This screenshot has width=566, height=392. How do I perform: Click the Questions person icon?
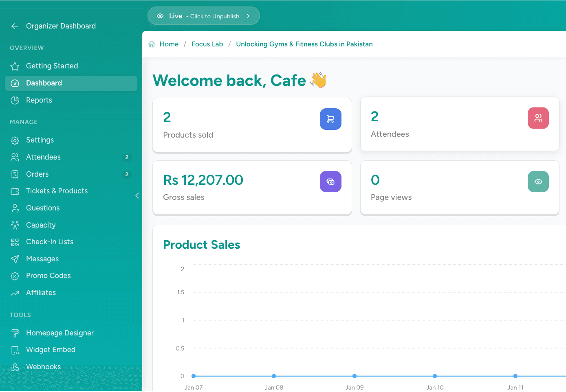[x=15, y=208]
